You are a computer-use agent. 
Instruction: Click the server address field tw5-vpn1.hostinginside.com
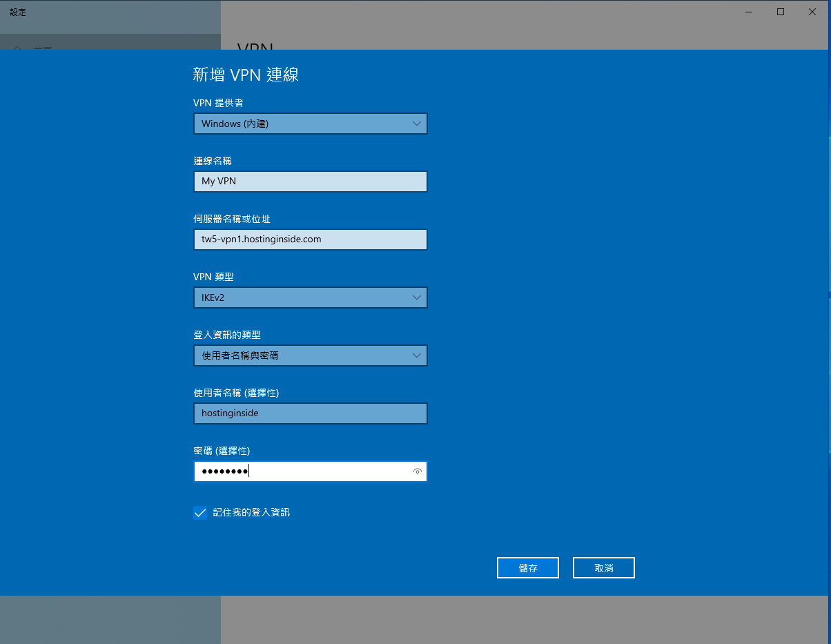(311, 240)
